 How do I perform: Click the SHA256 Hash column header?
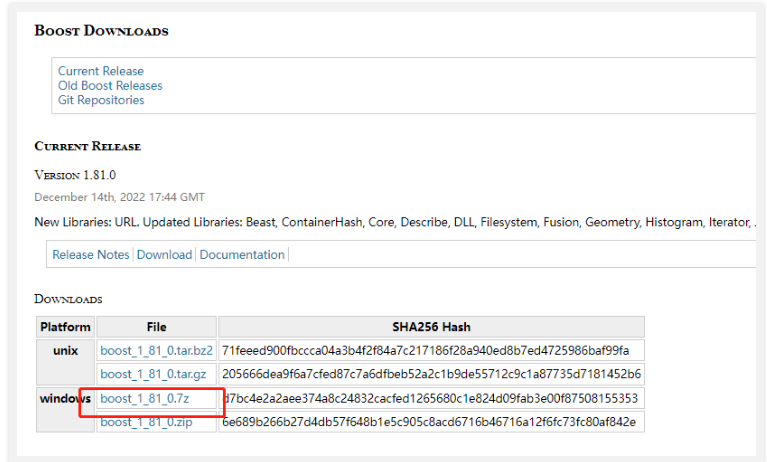pos(431,327)
